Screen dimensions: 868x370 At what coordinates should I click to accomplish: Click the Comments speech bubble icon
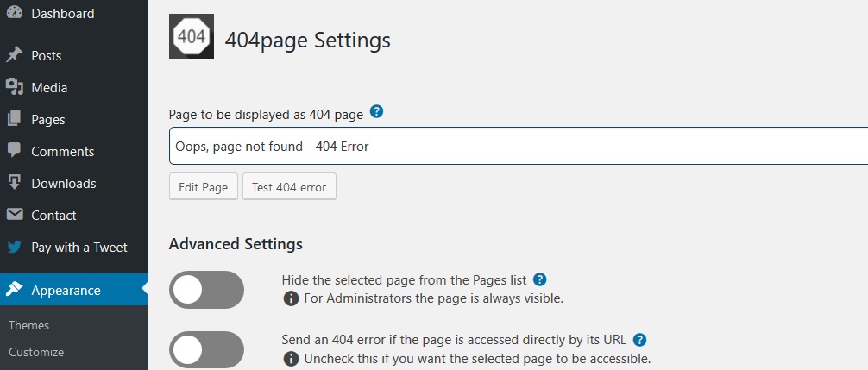point(15,150)
